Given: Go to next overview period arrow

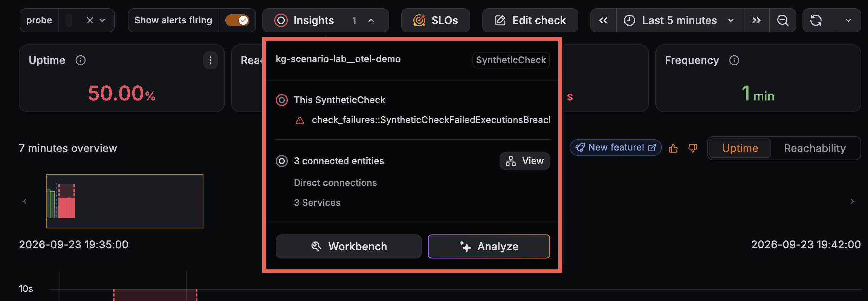Looking at the screenshot, I should pyautogui.click(x=852, y=201).
